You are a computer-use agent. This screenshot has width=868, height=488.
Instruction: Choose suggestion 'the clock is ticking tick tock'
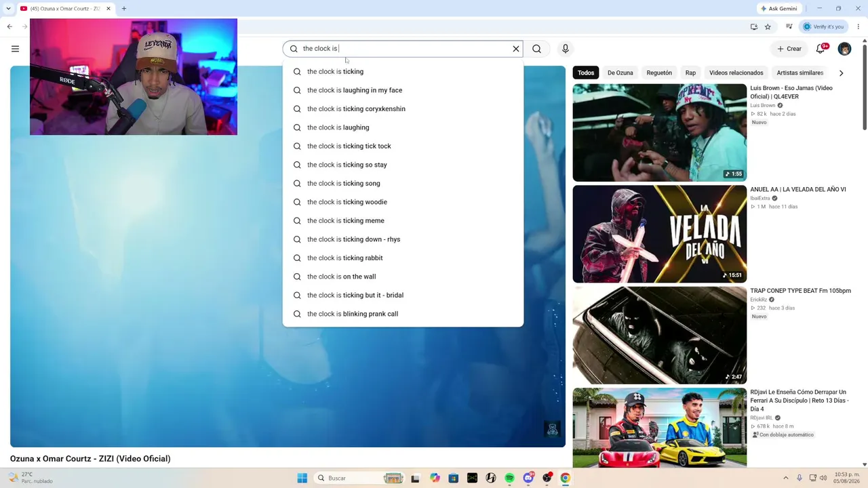pos(403,146)
